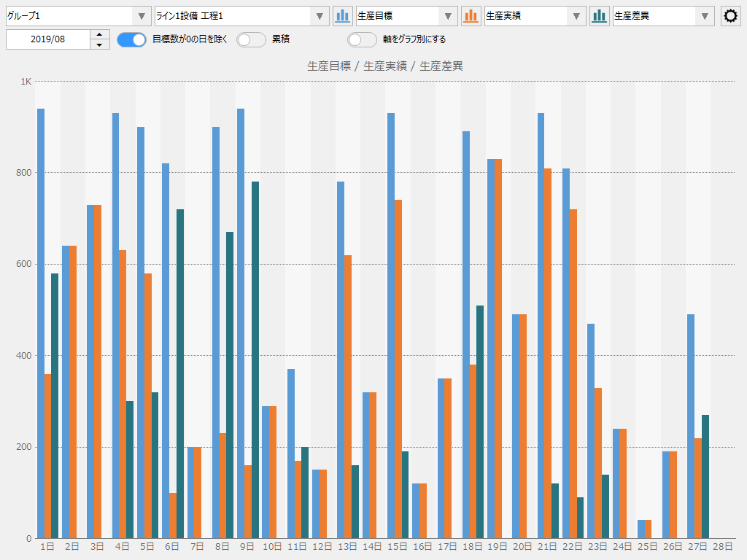
Task: Click the up arrow to advance the month
Action: tap(99, 35)
